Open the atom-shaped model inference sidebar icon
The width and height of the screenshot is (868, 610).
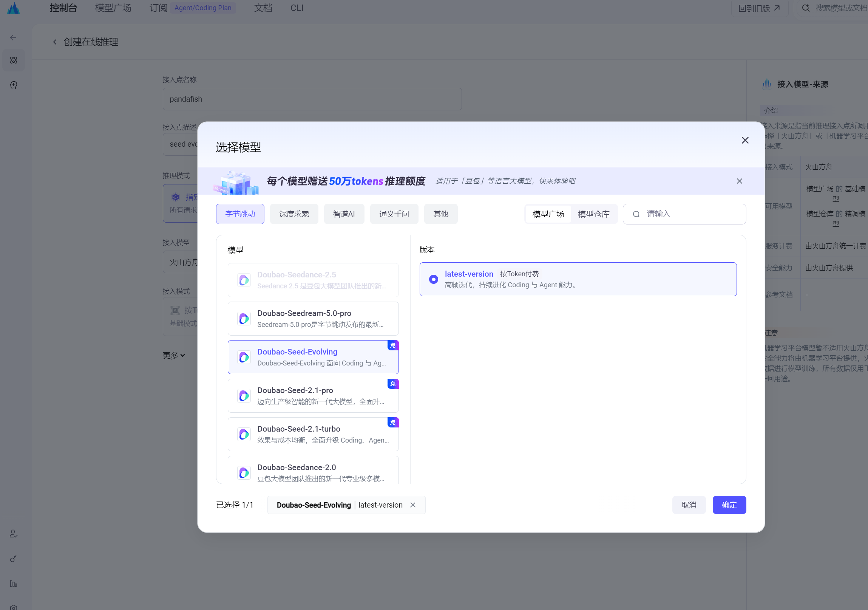click(x=14, y=60)
